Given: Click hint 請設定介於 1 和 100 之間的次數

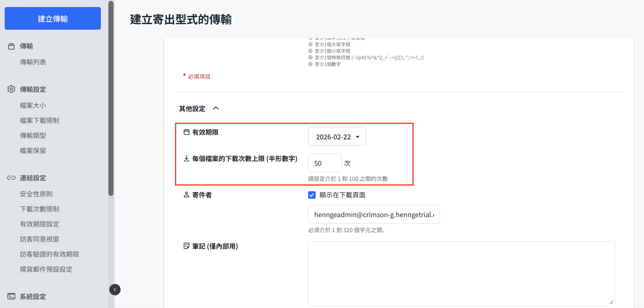Looking at the screenshot, I should tap(348, 179).
